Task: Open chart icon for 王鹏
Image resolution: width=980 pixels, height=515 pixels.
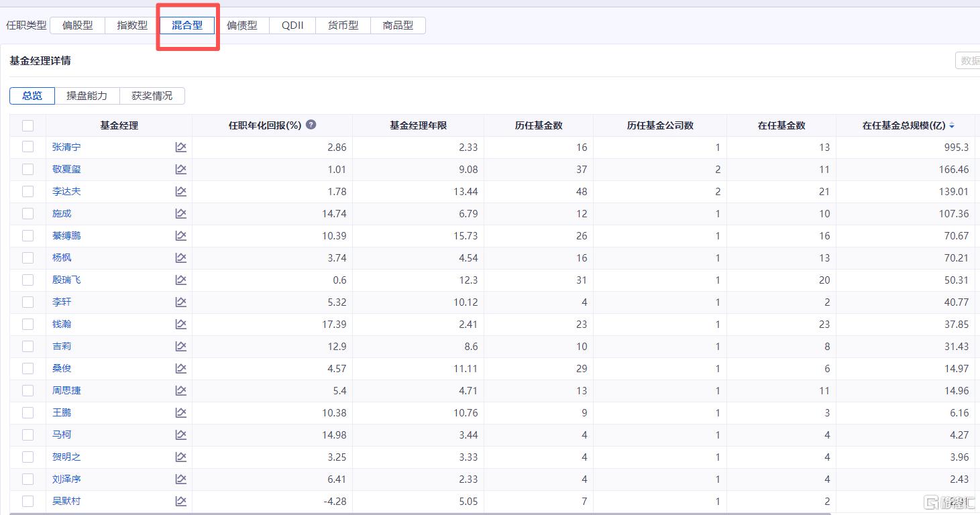Action: (x=180, y=412)
